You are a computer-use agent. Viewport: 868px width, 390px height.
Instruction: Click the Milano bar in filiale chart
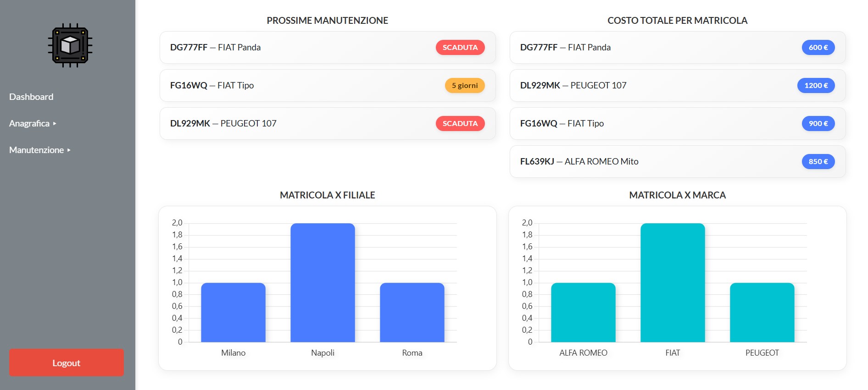click(x=233, y=312)
